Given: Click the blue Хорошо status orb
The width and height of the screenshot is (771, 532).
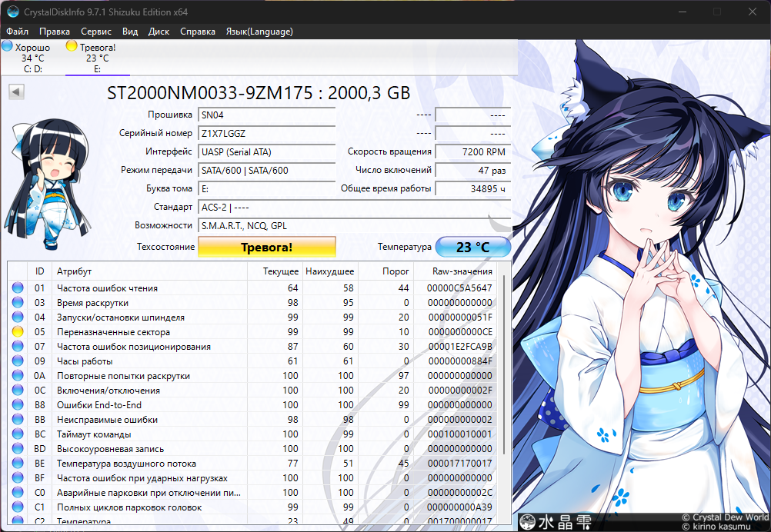Looking at the screenshot, I should coord(8,46).
